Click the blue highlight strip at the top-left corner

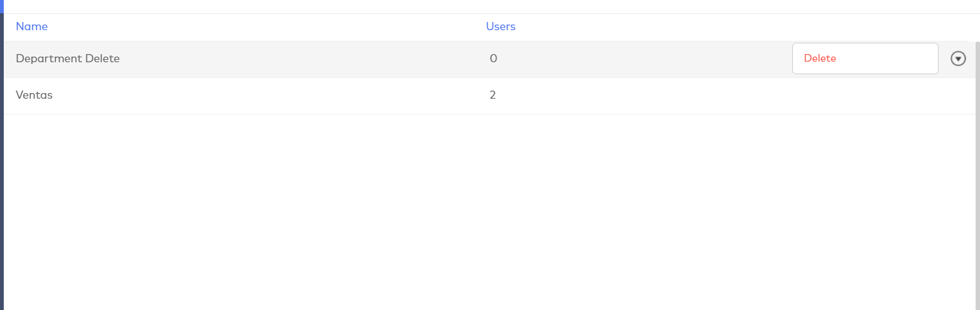tap(2, 6)
